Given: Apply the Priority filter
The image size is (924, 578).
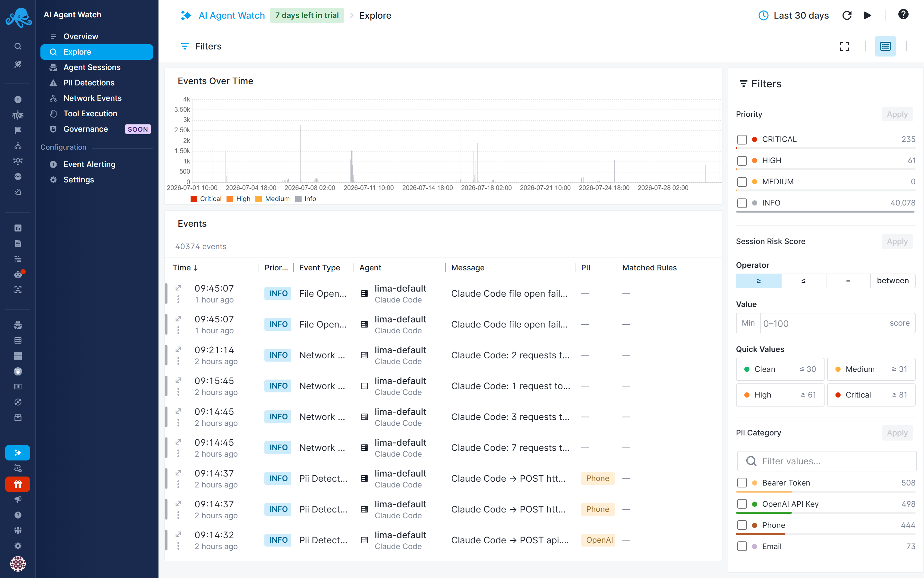Looking at the screenshot, I should (897, 114).
